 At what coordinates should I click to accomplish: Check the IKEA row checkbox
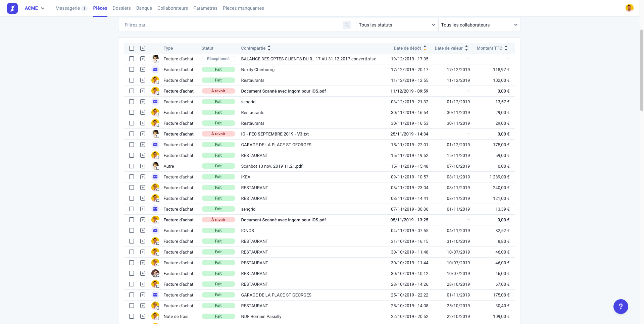(132, 177)
